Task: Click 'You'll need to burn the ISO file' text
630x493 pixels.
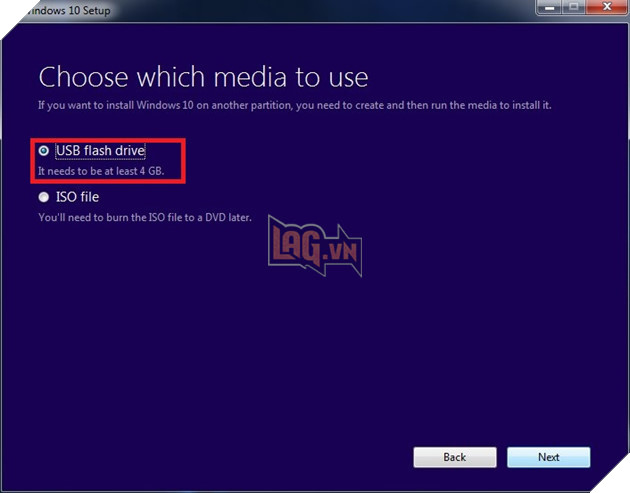Action: [145, 217]
